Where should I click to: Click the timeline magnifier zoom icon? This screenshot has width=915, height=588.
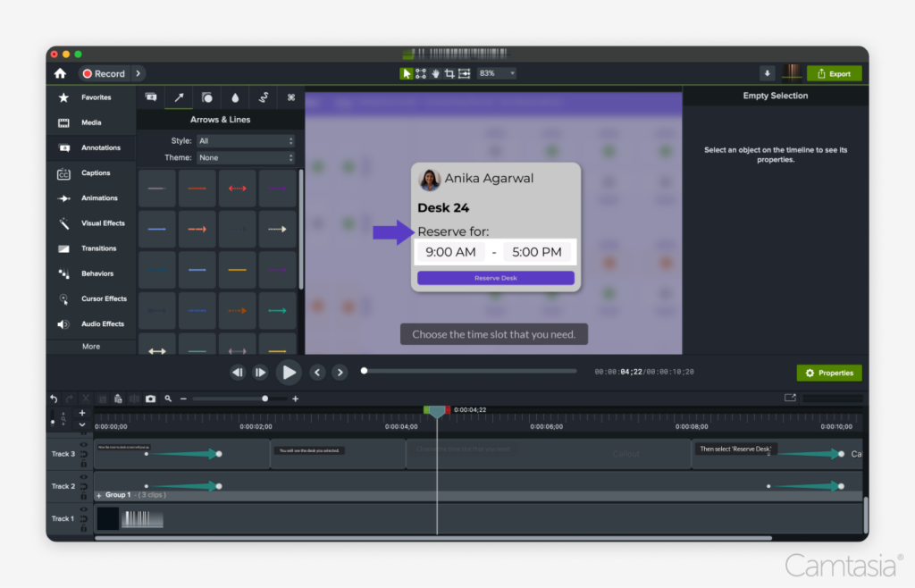point(168,399)
